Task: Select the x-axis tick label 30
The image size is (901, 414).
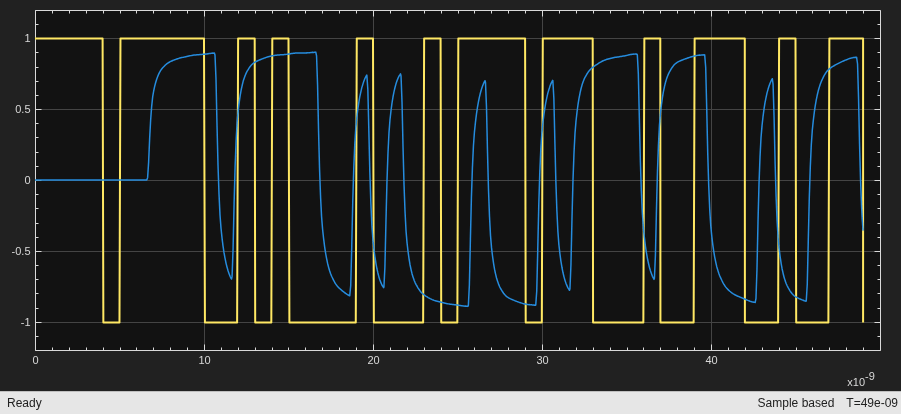Action: 542,361
